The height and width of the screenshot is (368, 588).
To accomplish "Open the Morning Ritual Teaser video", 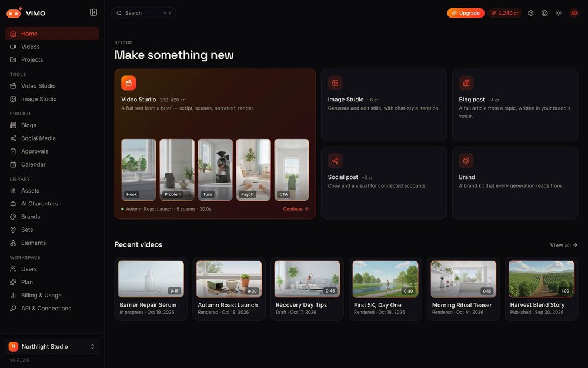I will coord(463,289).
